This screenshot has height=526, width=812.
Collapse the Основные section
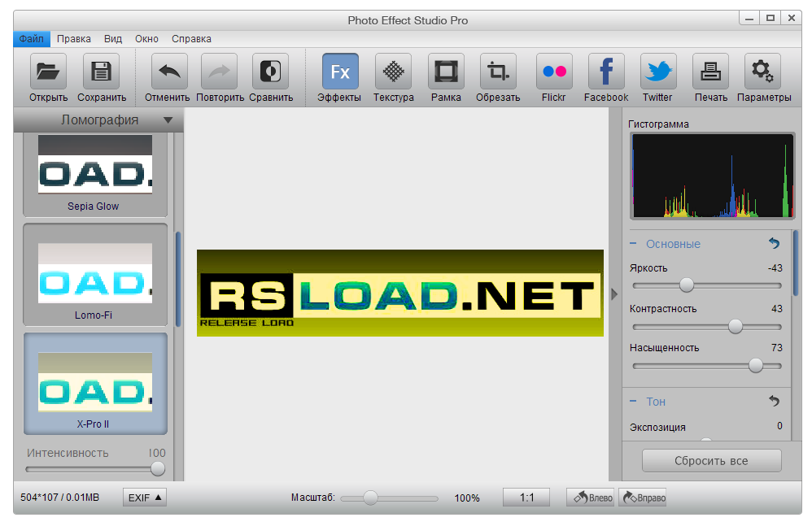pyautogui.click(x=633, y=243)
